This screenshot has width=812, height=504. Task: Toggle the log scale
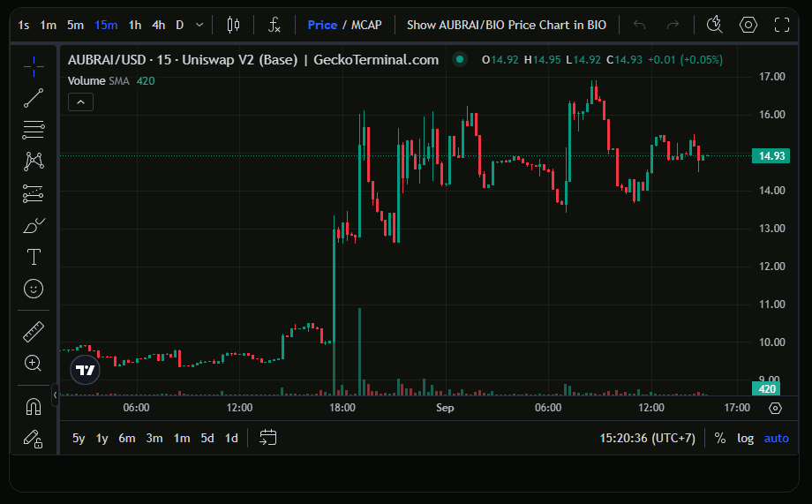[745, 438]
